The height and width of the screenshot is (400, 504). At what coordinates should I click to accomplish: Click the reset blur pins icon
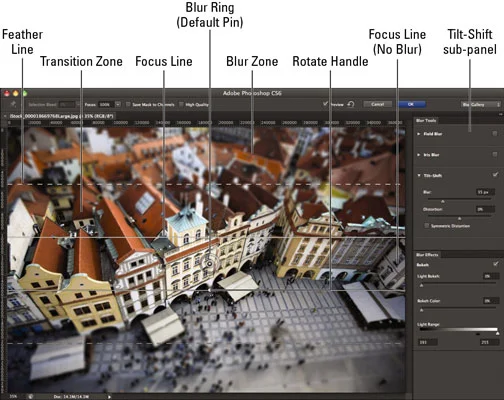pyautogui.click(x=351, y=104)
